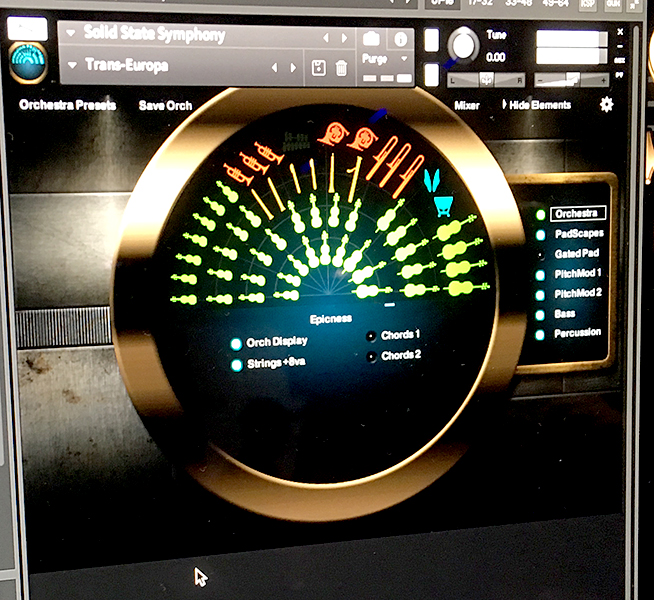This screenshot has height=600, width=654.
Task: Toggle the Bass layer dot
Action: [x=540, y=315]
